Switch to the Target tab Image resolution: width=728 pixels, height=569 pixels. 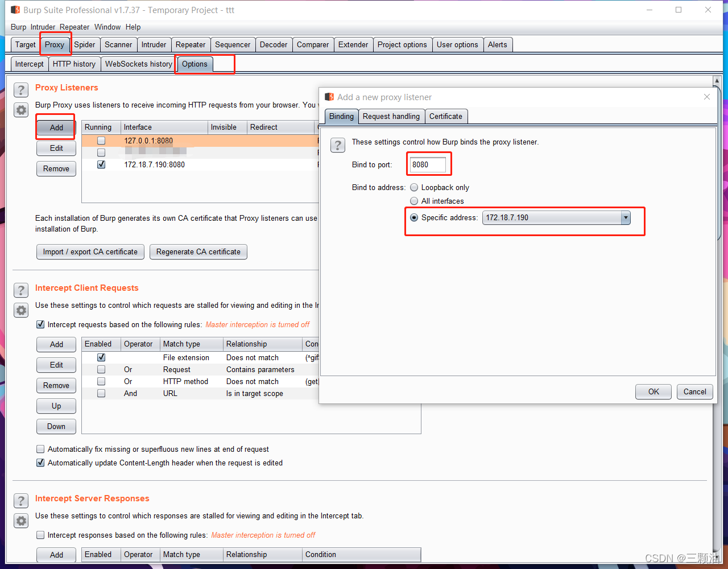26,44
